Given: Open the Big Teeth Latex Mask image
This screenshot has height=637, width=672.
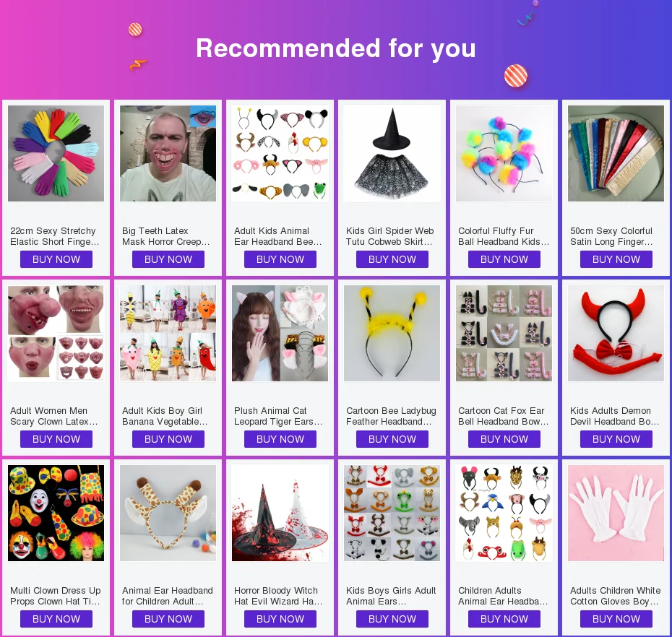Looking at the screenshot, I should tap(168, 153).
